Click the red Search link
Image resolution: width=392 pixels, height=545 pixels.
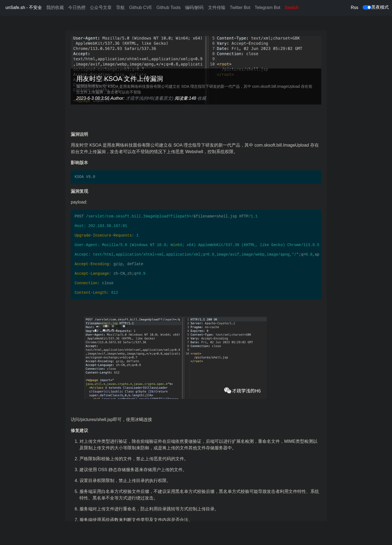click(x=292, y=8)
